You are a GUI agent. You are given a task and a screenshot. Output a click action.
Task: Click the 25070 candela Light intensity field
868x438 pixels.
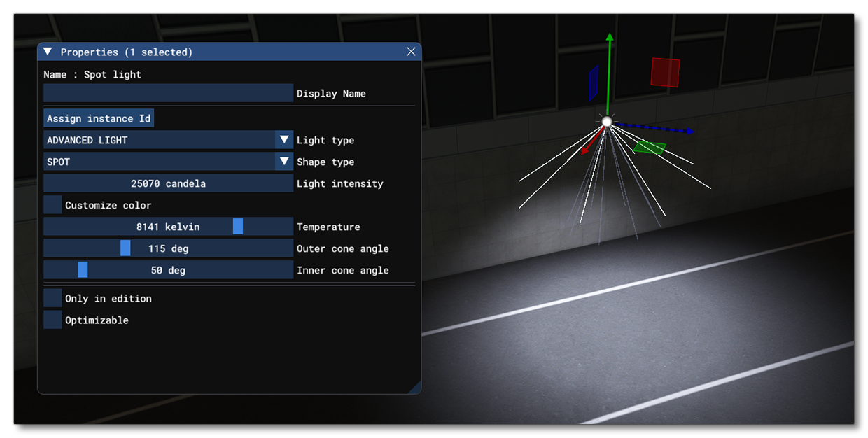(x=168, y=183)
